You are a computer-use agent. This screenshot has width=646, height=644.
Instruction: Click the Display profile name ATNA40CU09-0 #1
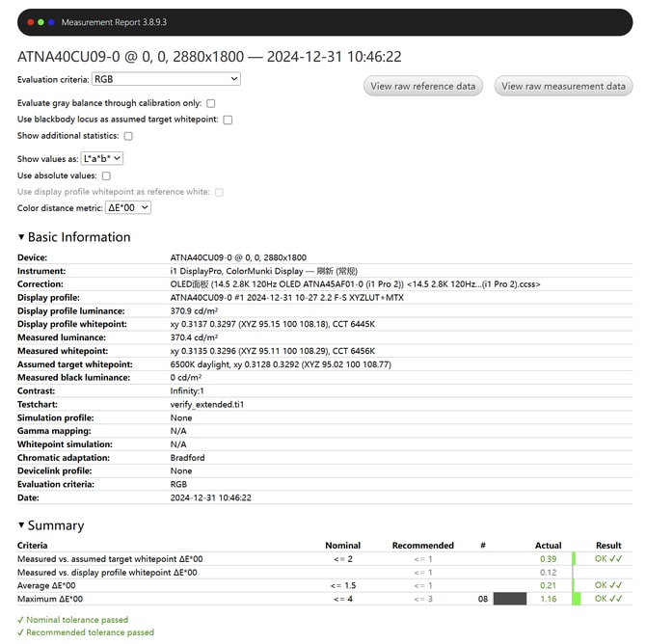286,298
